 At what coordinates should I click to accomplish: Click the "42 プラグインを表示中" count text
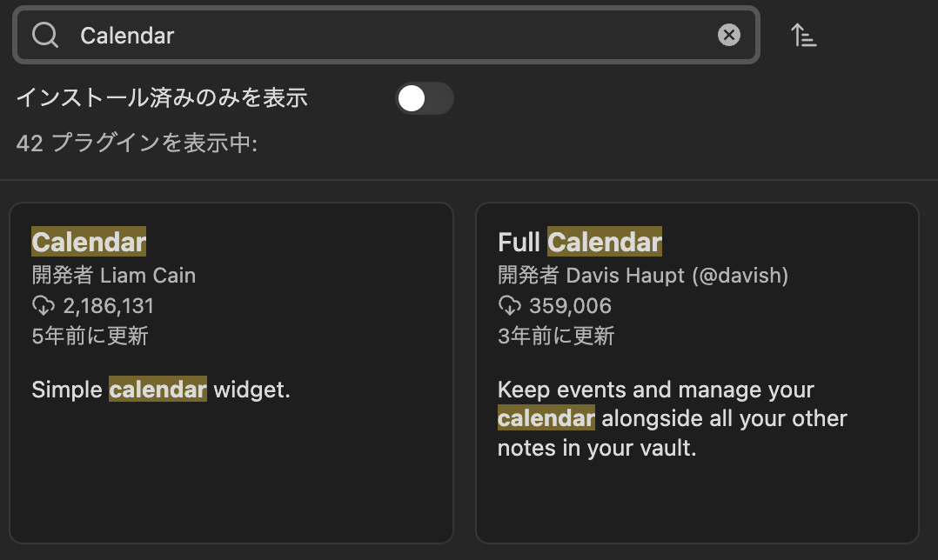point(137,143)
